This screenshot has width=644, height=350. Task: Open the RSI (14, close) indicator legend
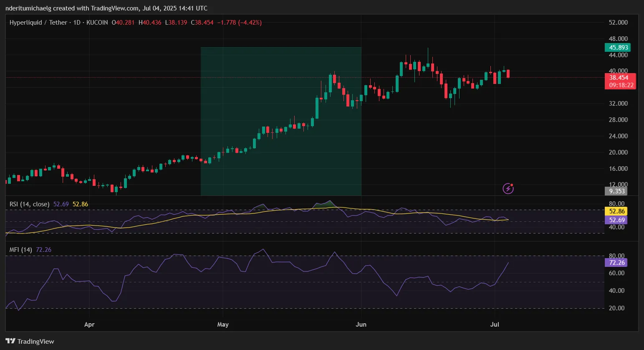point(30,204)
